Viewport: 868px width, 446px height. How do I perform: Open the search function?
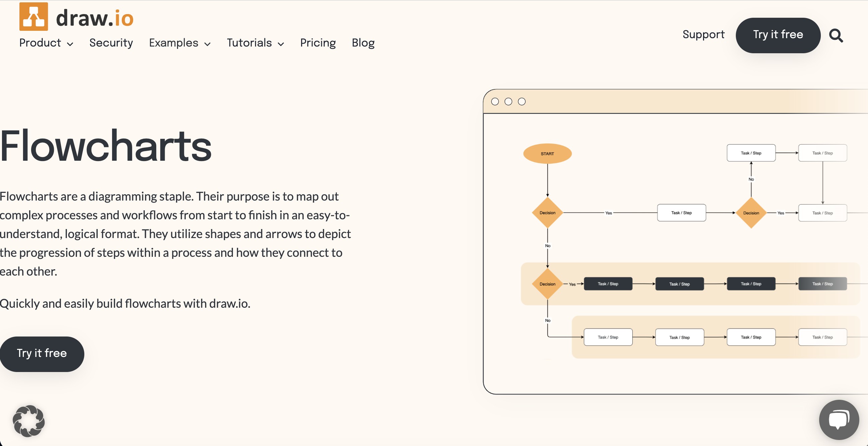(x=837, y=36)
